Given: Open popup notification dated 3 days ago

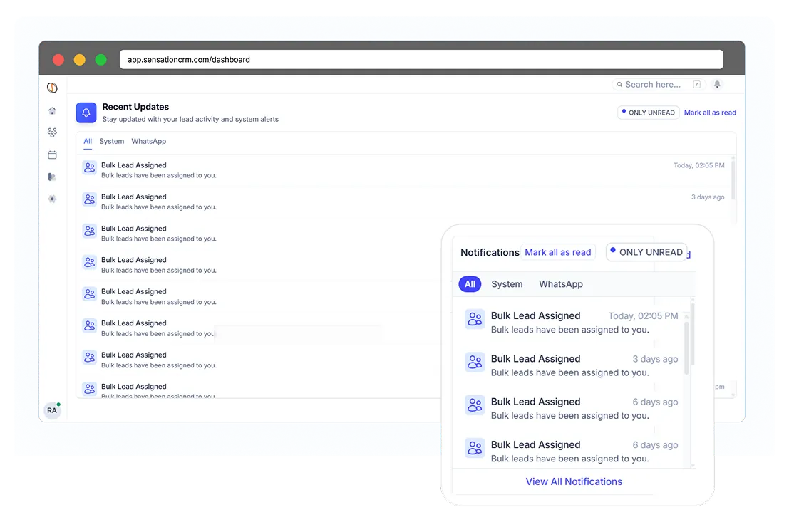Looking at the screenshot, I should tap(571, 365).
